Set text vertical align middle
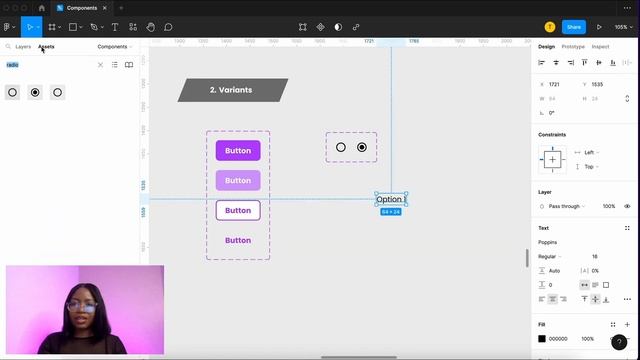Viewport: 640px width, 360px height. click(x=595, y=299)
